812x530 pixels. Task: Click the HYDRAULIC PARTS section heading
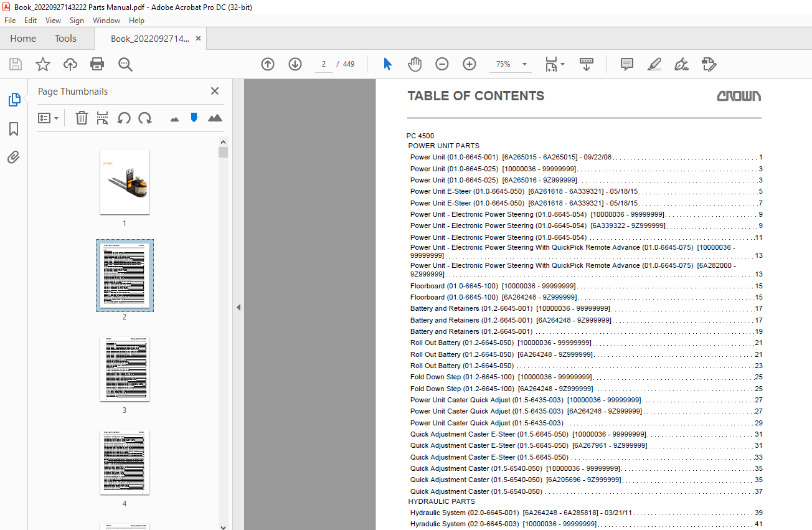click(x=441, y=501)
